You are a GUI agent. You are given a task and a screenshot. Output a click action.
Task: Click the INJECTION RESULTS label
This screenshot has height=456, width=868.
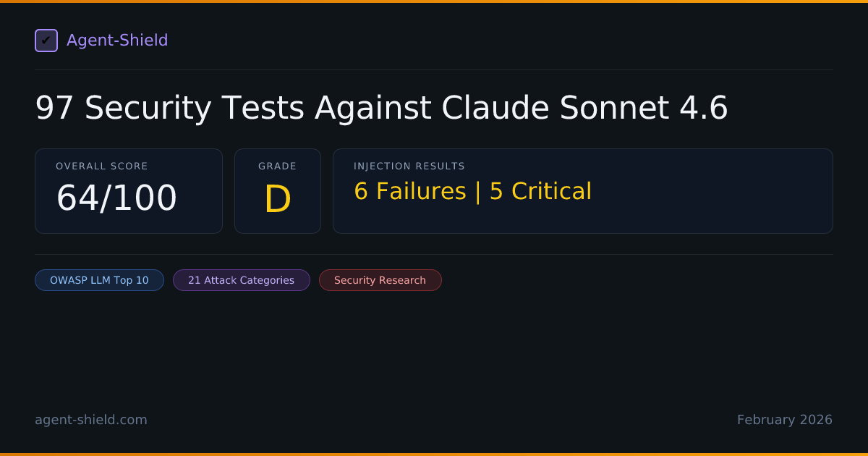[x=409, y=166]
